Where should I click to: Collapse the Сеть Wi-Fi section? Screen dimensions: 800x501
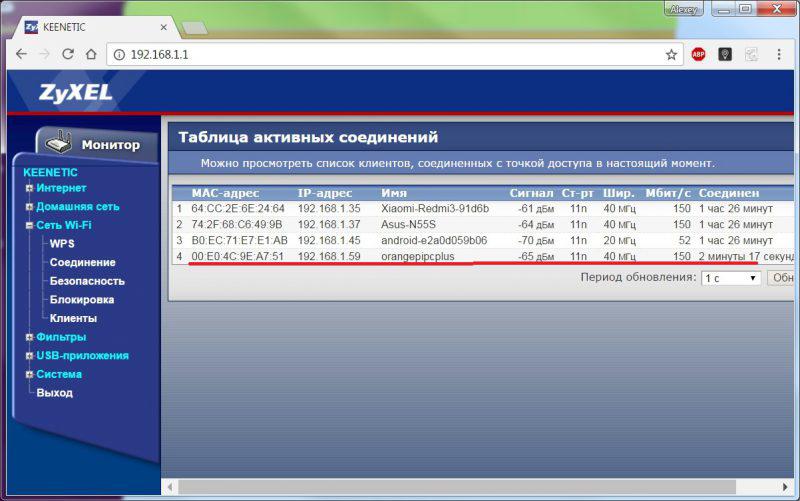[x=29, y=226]
